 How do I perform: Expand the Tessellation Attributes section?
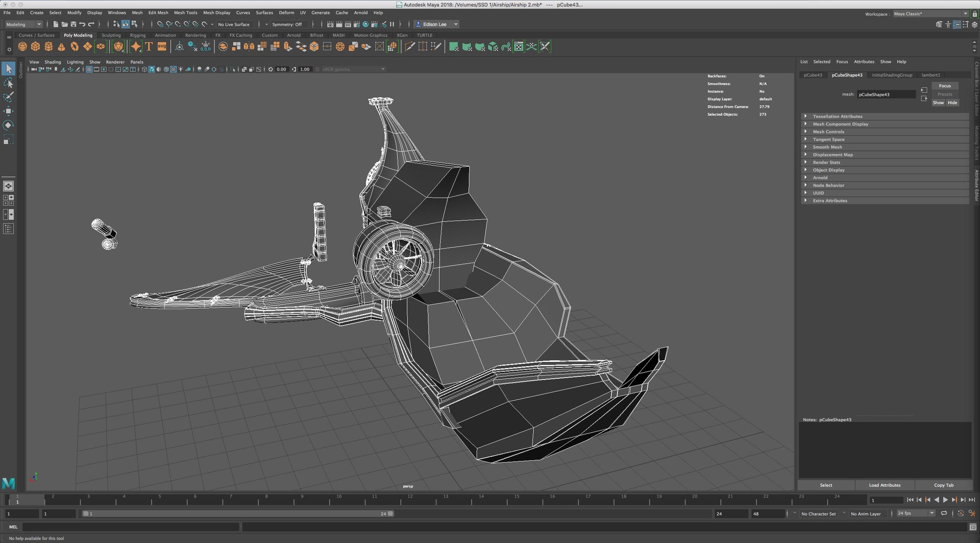(806, 116)
